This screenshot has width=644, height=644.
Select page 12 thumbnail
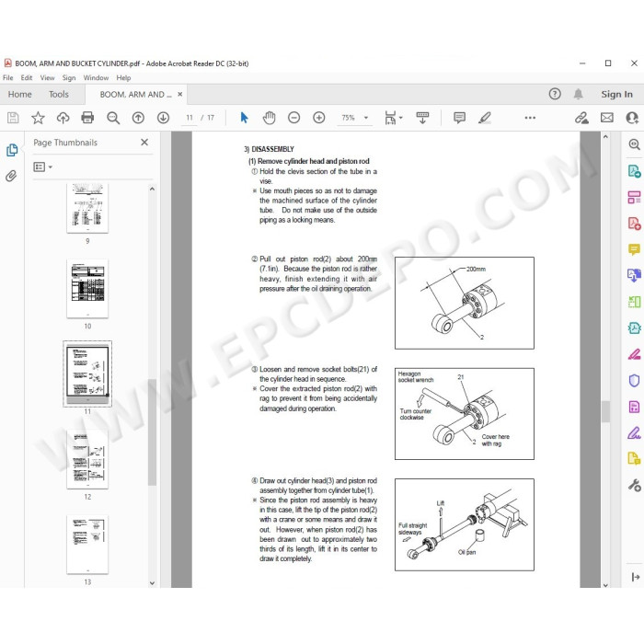tap(87, 459)
